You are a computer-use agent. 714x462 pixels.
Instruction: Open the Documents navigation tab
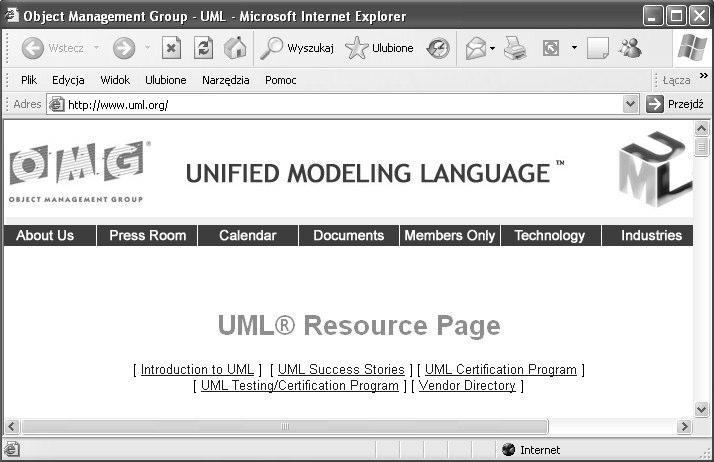[349, 235]
